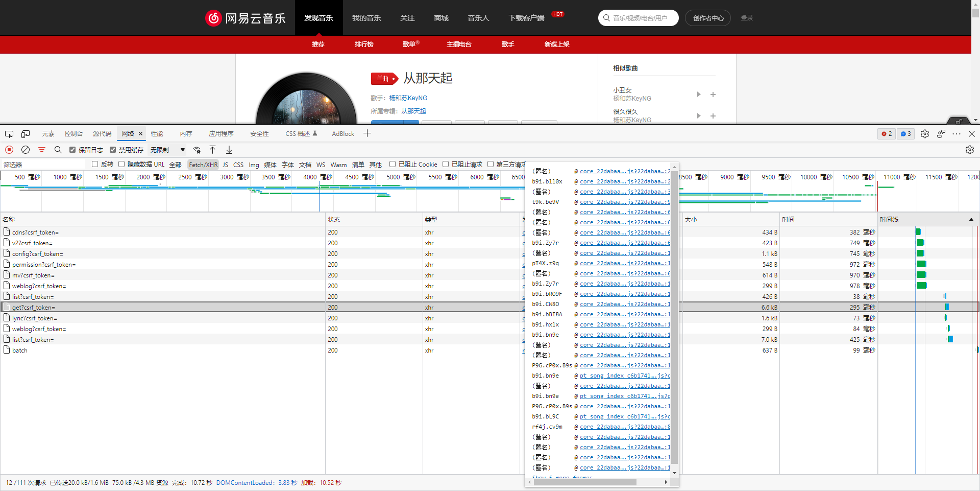Open network panel settings gear

tap(970, 150)
